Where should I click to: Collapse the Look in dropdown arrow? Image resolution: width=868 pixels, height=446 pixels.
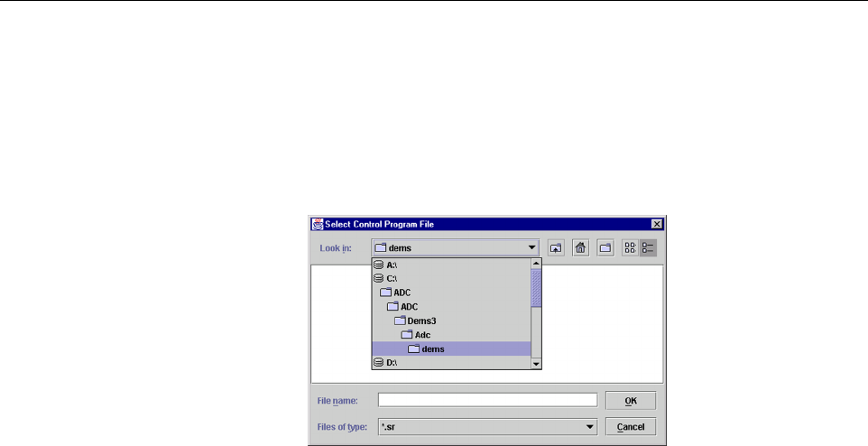(x=532, y=247)
